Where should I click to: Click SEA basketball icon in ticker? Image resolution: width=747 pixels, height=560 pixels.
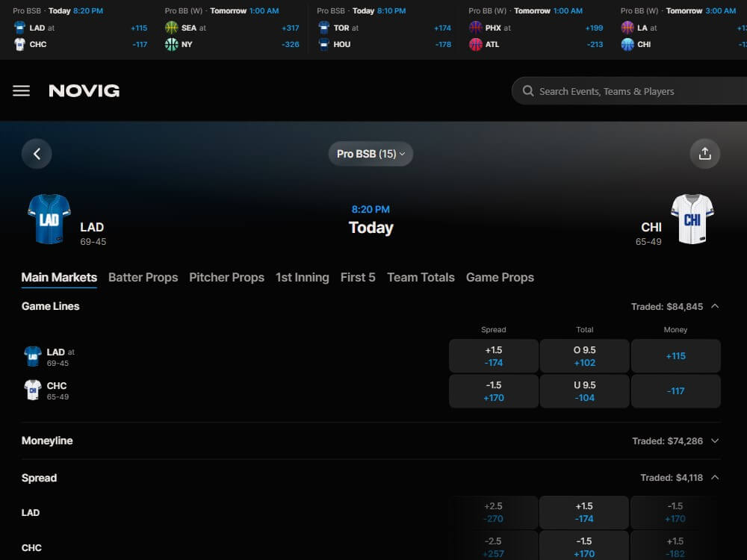click(172, 28)
